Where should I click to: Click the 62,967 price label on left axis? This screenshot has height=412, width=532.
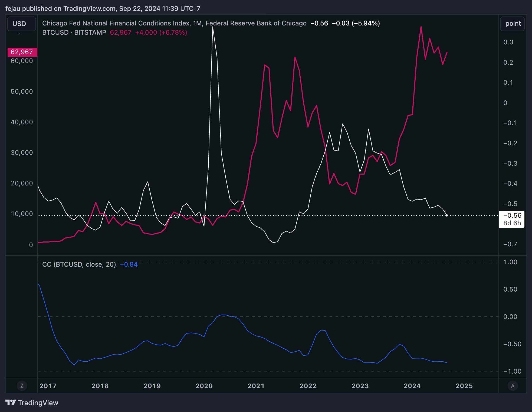22,52
